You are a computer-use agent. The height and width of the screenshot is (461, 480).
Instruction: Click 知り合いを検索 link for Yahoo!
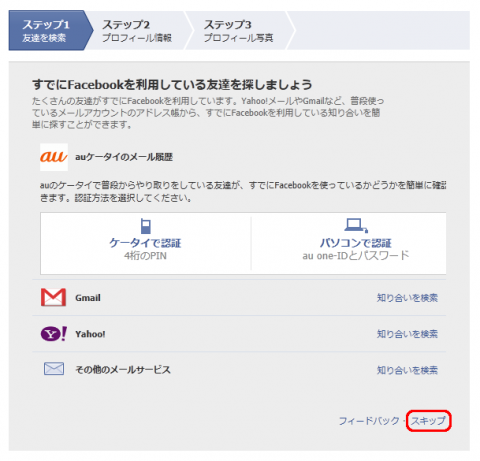407,334
